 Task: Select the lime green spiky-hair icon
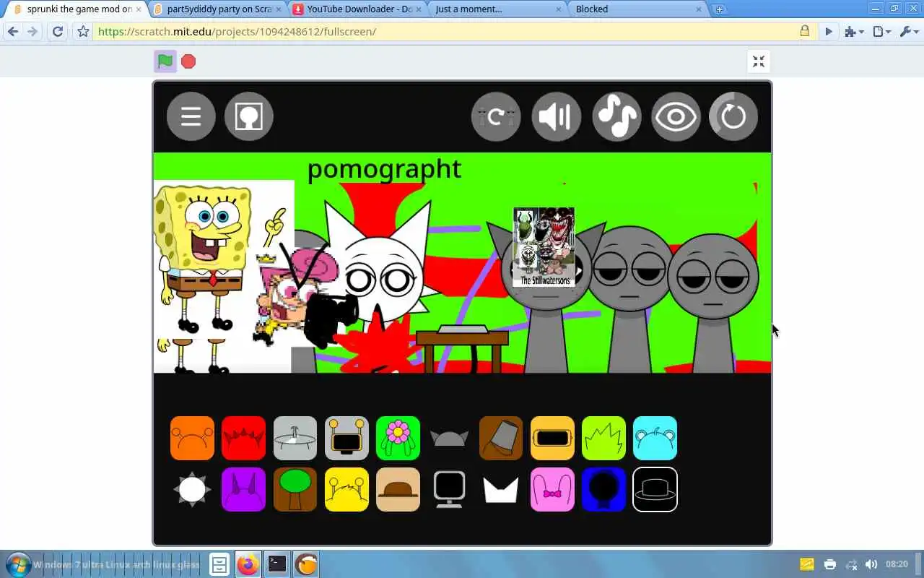coord(603,438)
